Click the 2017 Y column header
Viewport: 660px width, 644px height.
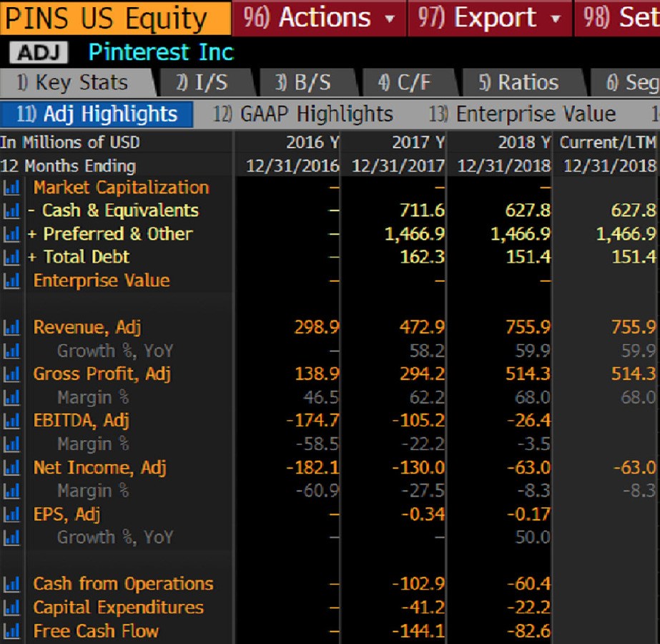[x=418, y=142]
